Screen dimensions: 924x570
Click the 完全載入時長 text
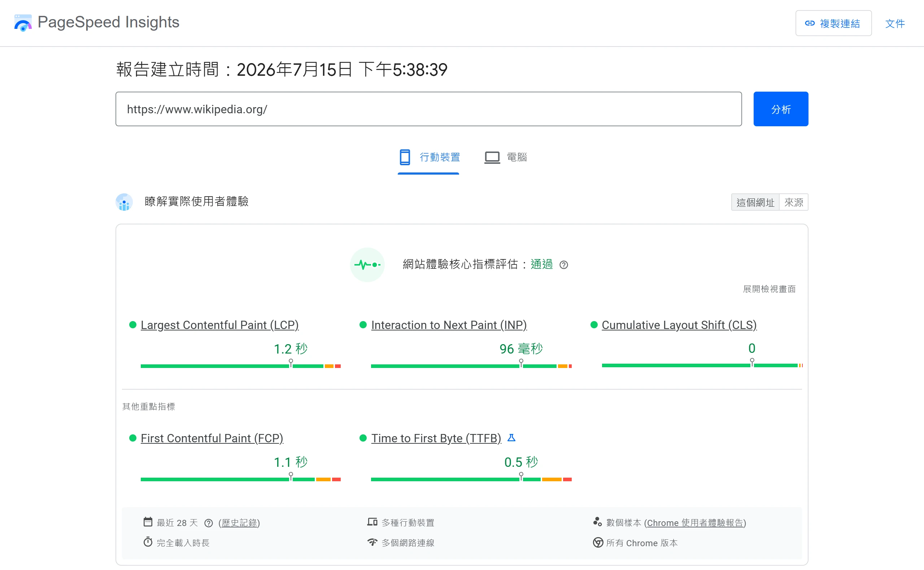[183, 543]
